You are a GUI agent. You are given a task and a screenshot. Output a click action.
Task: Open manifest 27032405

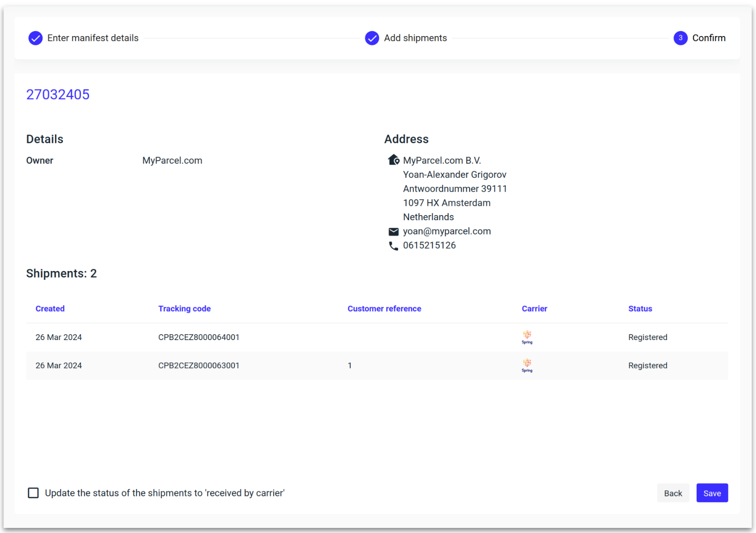58,95
